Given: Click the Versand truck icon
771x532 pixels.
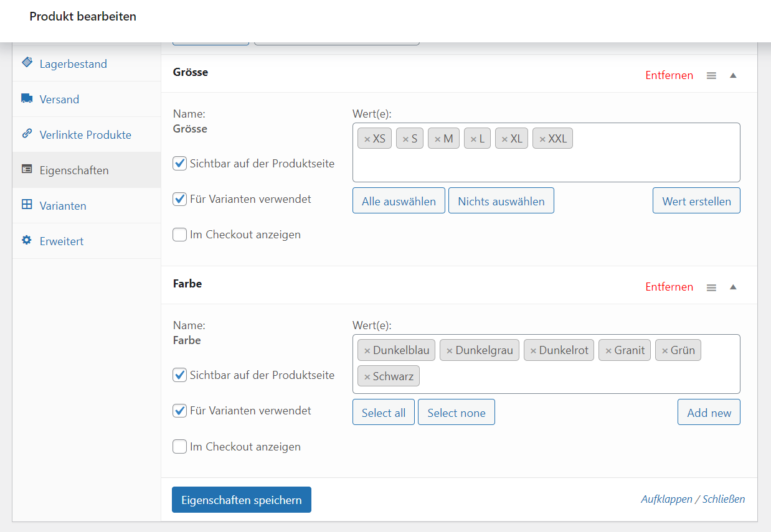Looking at the screenshot, I should coord(27,98).
